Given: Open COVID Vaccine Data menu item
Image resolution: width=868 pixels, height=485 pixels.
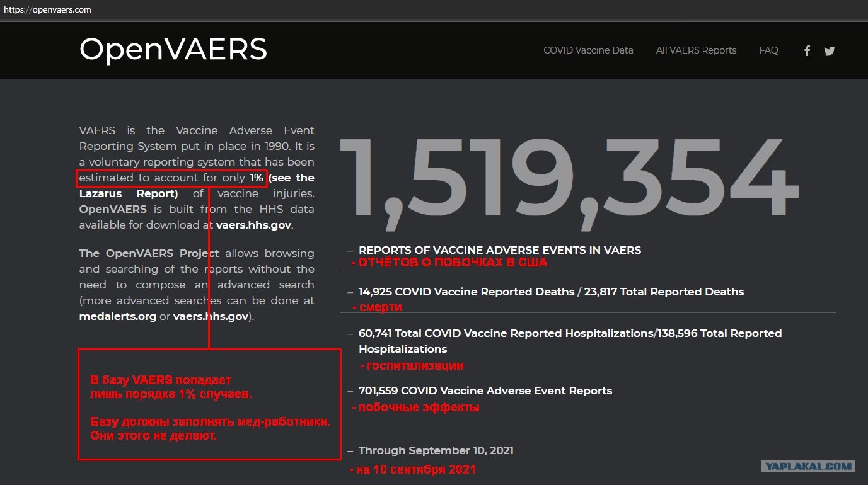Looking at the screenshot, I should click(588, 50).
